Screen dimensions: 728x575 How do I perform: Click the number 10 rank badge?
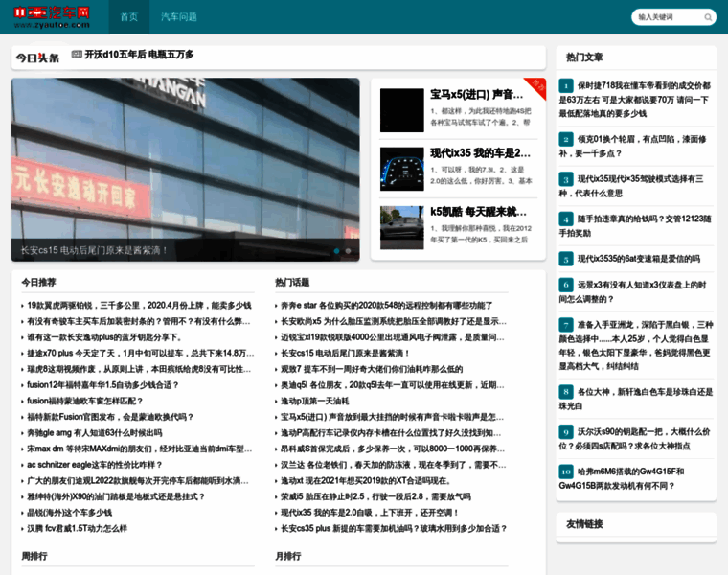566,471
